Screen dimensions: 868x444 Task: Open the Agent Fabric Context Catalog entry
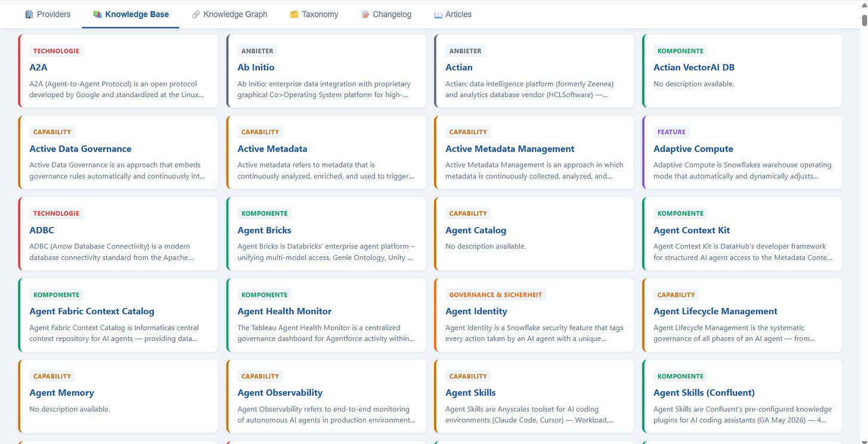click(x=92, y=311)
